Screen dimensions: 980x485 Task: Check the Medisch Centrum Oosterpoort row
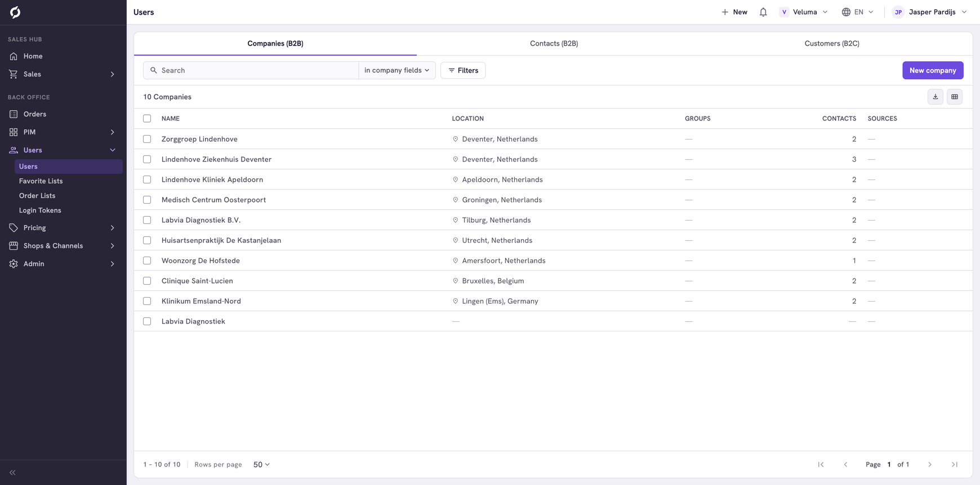147,200
